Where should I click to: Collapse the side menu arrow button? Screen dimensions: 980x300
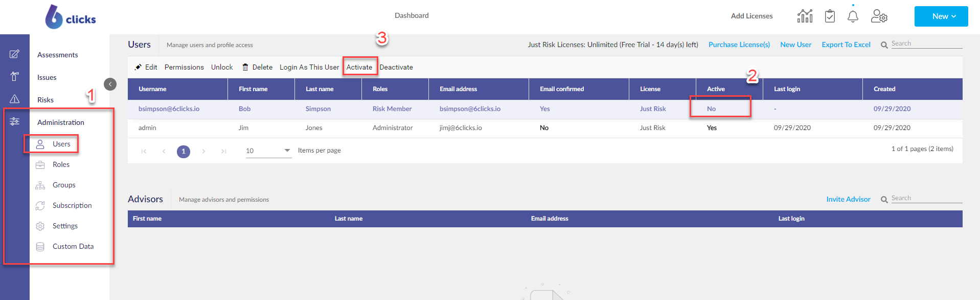(x=110, y=84)
